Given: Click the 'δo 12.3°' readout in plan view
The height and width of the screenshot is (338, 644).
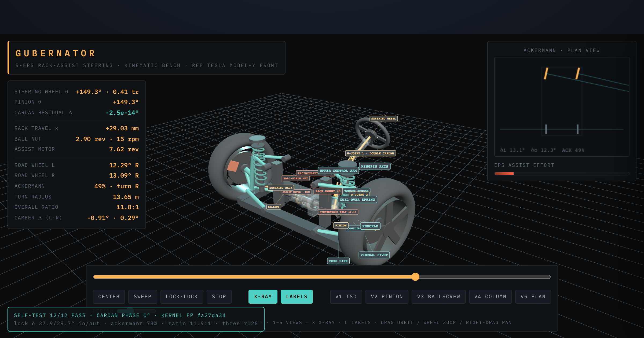Looking at the screenshot, I should click(543, 150).
